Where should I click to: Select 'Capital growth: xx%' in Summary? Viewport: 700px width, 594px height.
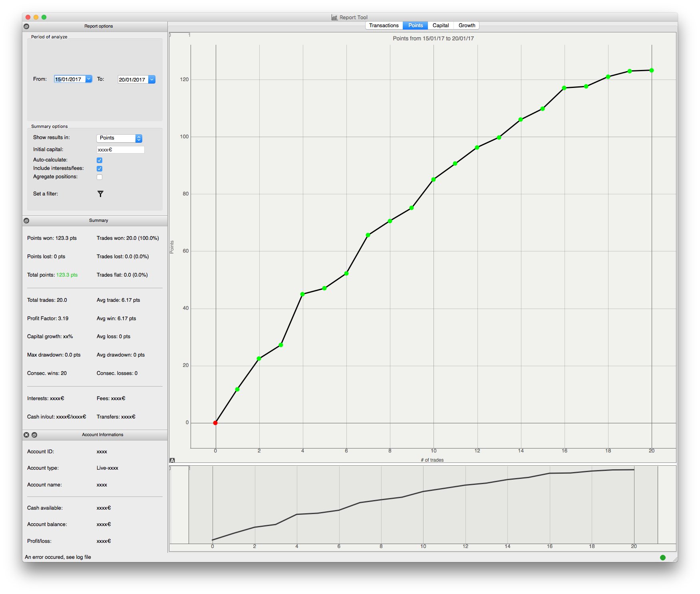point(50,337)
